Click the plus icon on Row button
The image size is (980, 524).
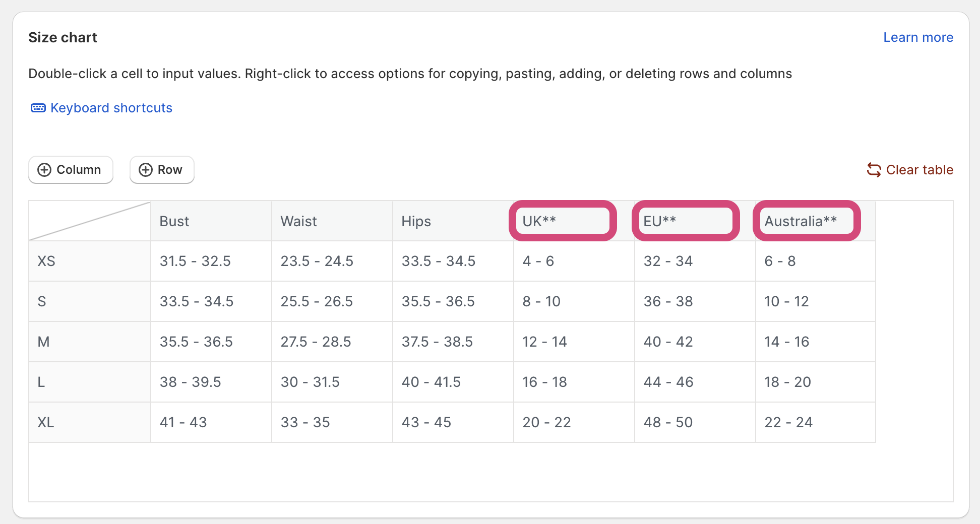pos(146,170)
